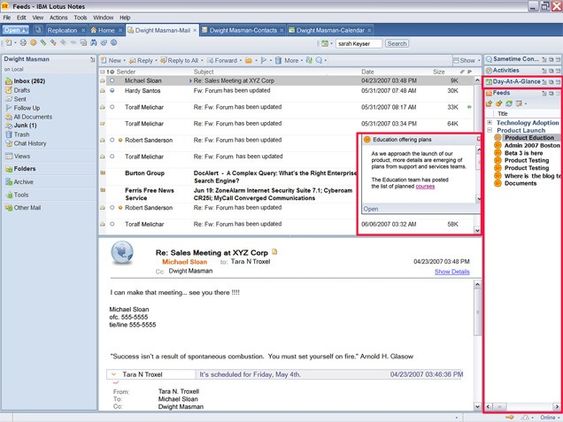Collapse the Product Launch feed group
Screen dimensions: 563x422
489,130
